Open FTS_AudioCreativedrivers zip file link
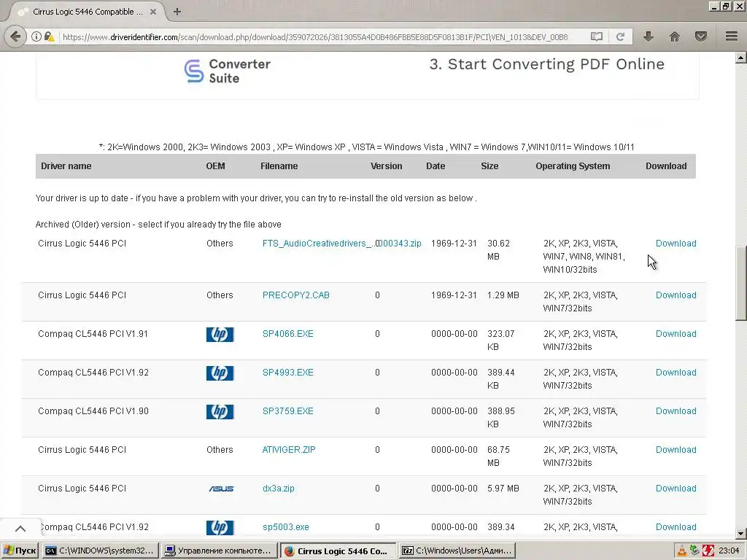The height and width of the screenshot is (560, 747). [341, 244]
